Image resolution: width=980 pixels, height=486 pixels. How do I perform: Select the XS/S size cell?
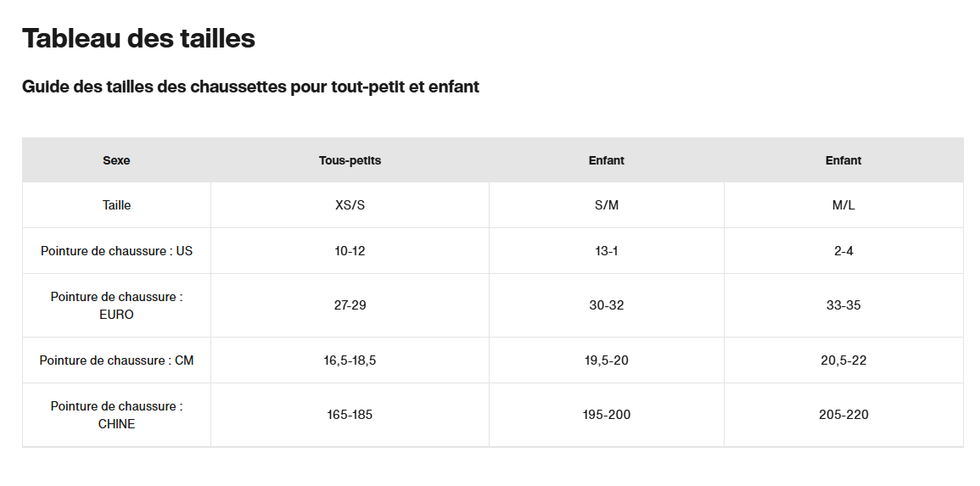click(350, 205)
